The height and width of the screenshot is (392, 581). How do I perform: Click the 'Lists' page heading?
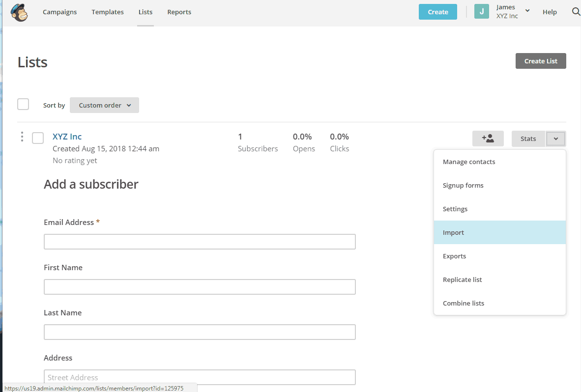[32, 62]
